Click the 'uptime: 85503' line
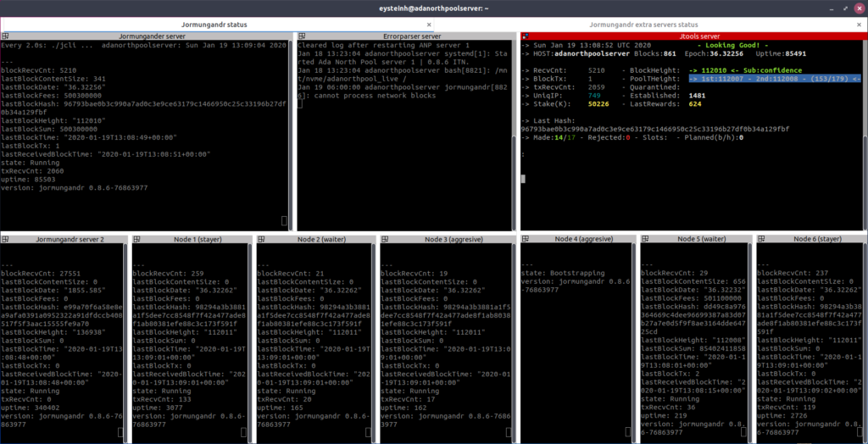The image size is (868, 444). point(26,180)
